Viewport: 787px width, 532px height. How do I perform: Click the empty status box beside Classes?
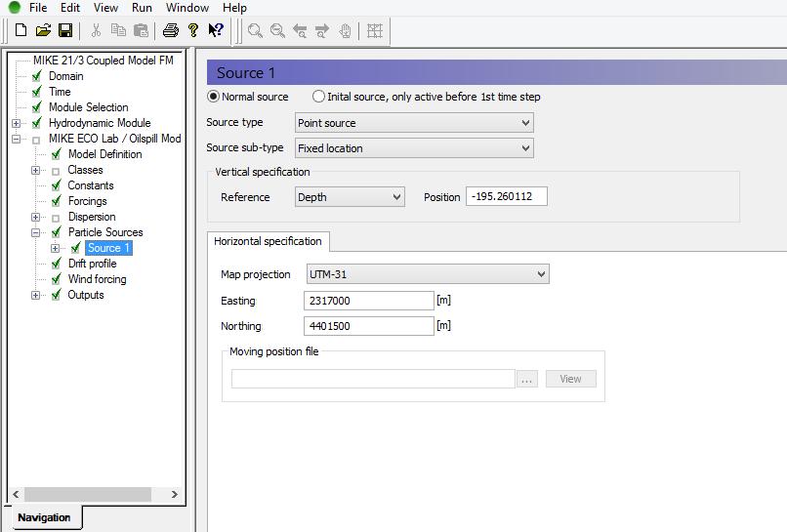pyautogui.click(x=56, y=171)
